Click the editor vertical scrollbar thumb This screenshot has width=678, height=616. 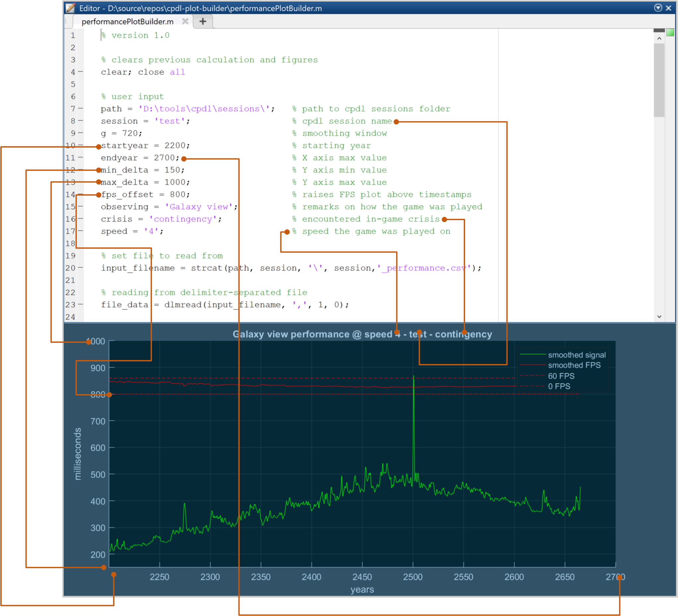(x=659, y=81)
